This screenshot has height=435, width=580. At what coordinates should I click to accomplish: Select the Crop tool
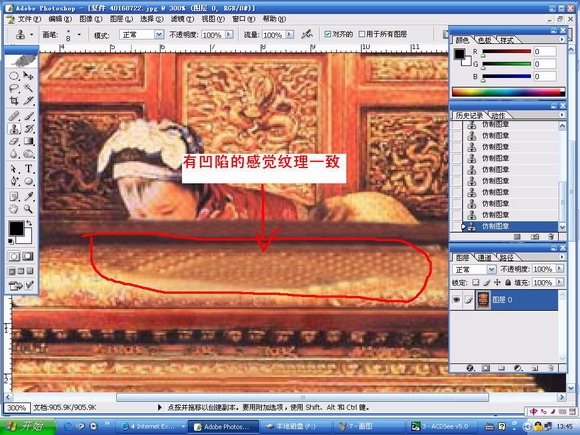(14, 100)
